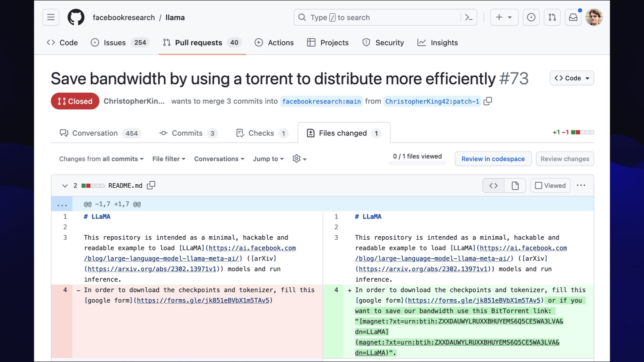Open the Actions tab
Viewport: 644px width, 362px height.
pos(274,43)
